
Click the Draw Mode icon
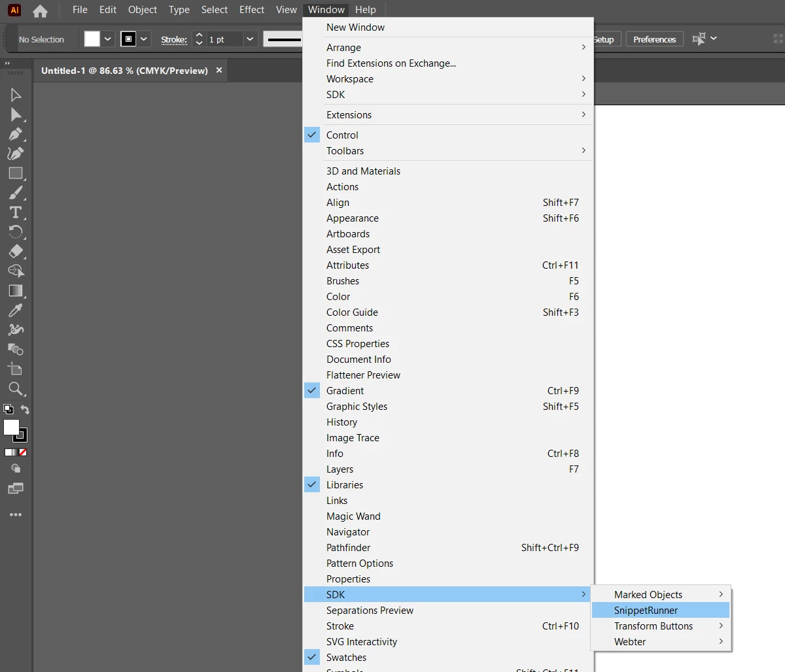pos(16,468)
